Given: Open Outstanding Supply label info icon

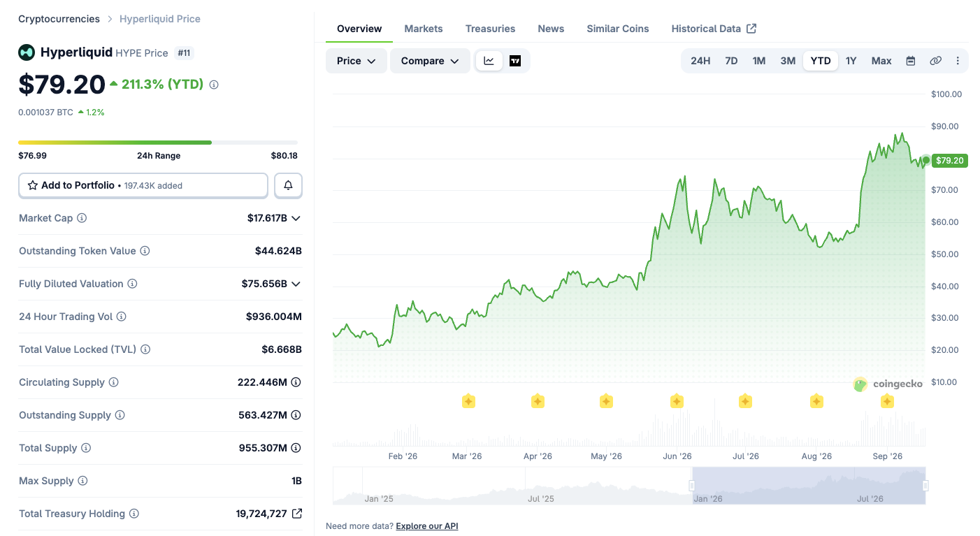Looking at the screenshot, I should [120, 415].
